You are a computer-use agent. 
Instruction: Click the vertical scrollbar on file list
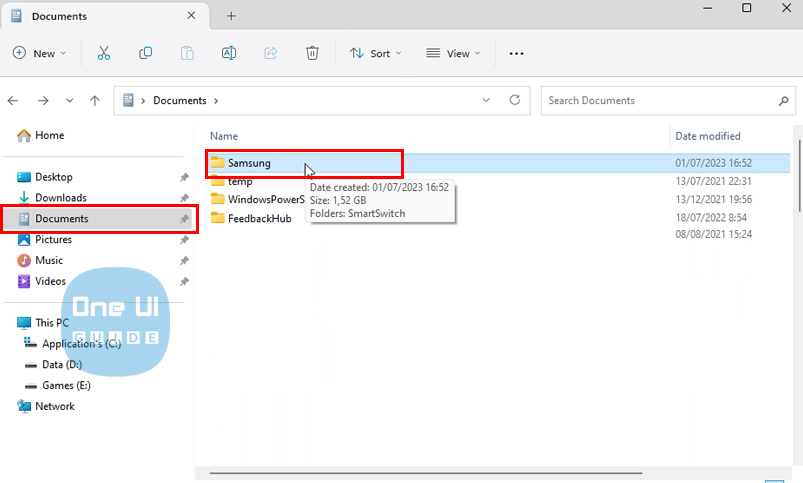click(x=797, y=180)
